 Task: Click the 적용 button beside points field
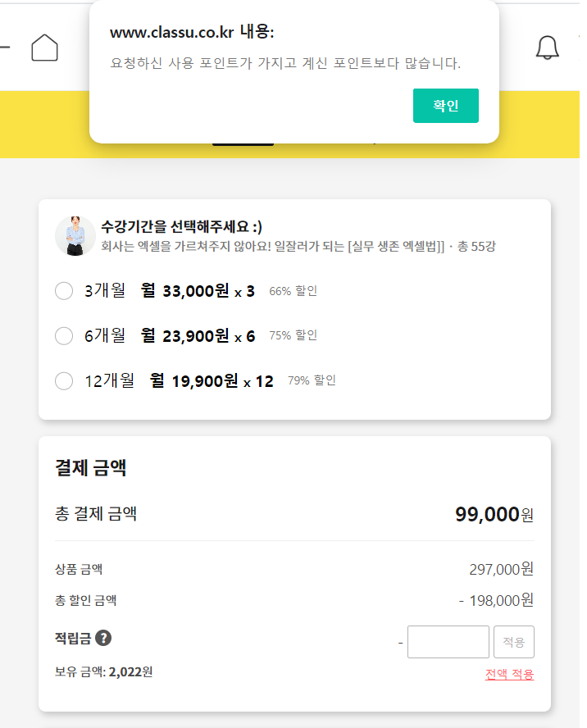(513, 642)
